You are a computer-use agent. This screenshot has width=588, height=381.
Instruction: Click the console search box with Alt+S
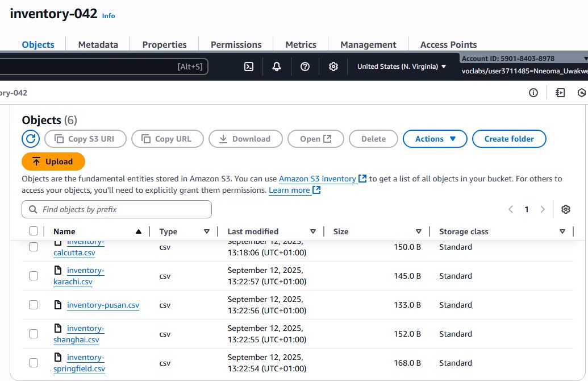click(x=104, y=67)
